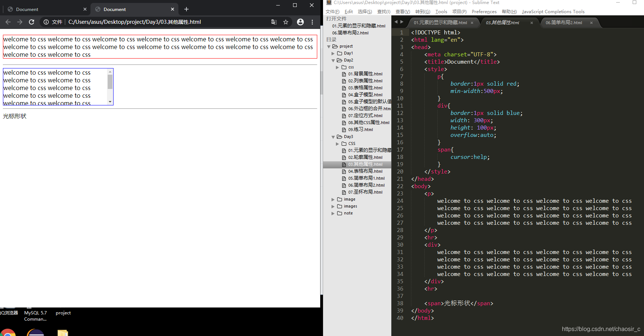
Task: Open 04.表格布局.html file
Action: tap(365, 171)
